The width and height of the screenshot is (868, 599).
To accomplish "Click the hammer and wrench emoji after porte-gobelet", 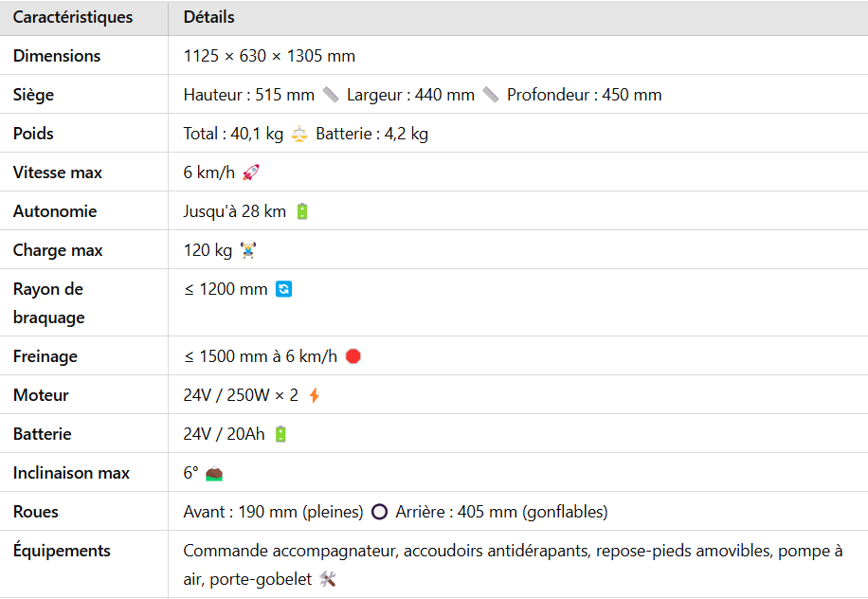I will tap(328, 579).
